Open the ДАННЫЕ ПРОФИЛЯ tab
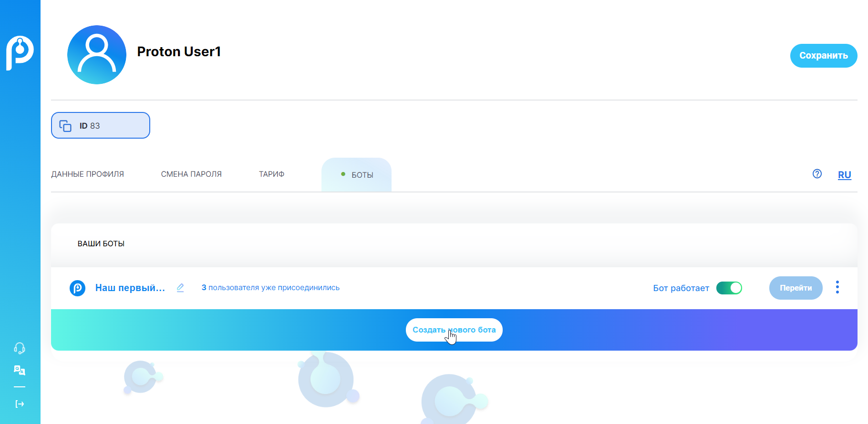Screen dimensions: 868x424 tap(88, 174)
